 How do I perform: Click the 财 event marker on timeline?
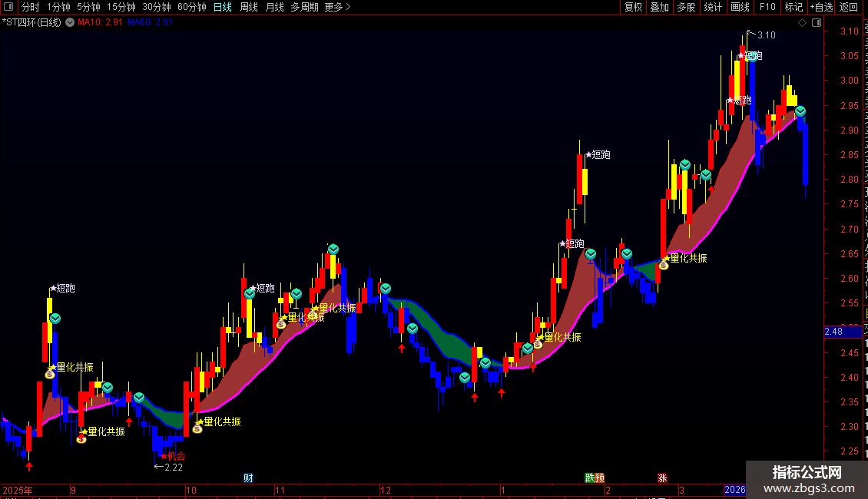point(248,478)
